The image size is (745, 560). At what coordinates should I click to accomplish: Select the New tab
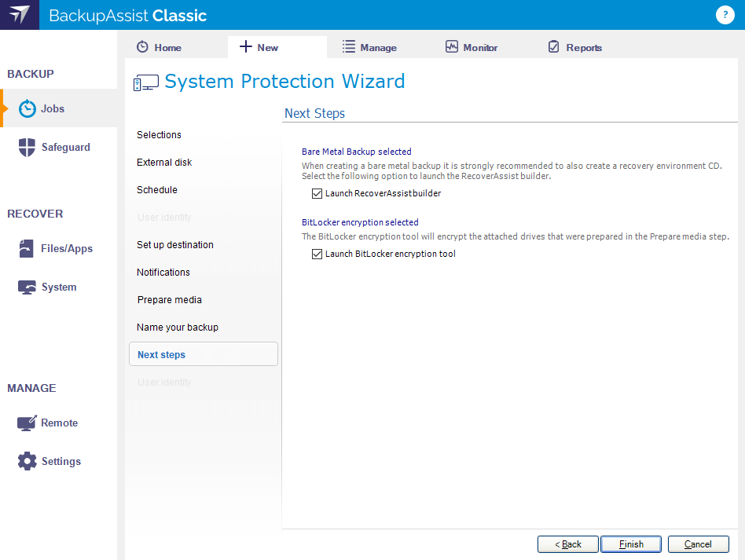coord(277,47)
